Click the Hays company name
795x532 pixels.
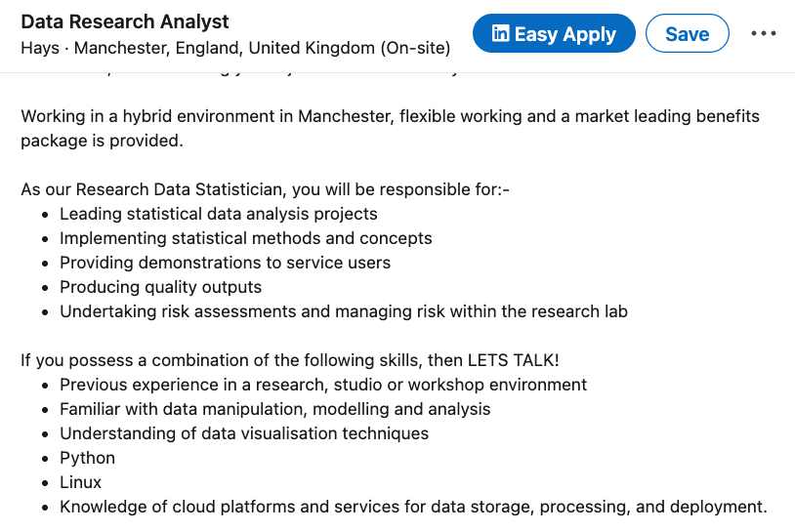40,48
